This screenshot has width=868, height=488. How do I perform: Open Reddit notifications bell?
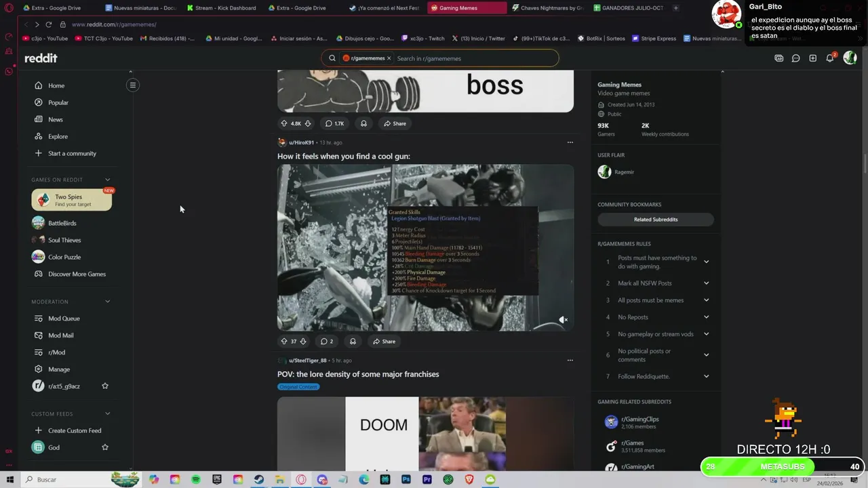829,58
